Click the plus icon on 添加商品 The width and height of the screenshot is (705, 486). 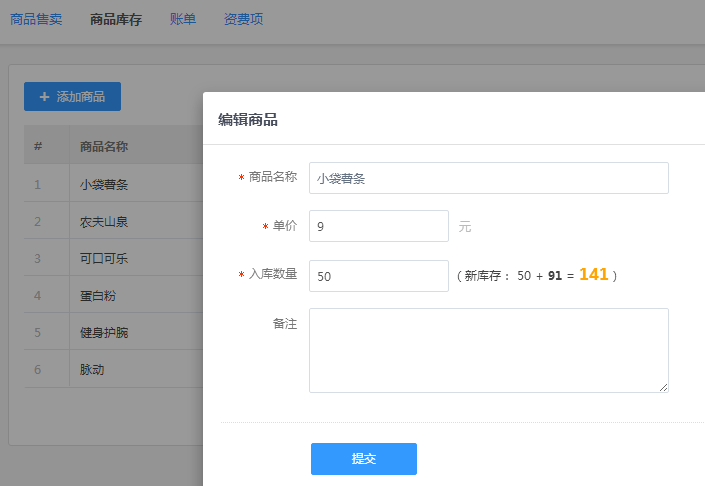coord(44,97)
